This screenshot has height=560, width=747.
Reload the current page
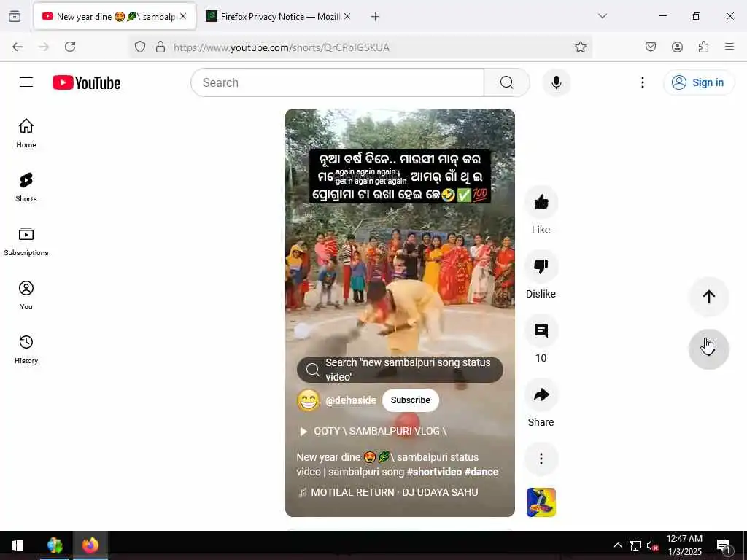70,47
